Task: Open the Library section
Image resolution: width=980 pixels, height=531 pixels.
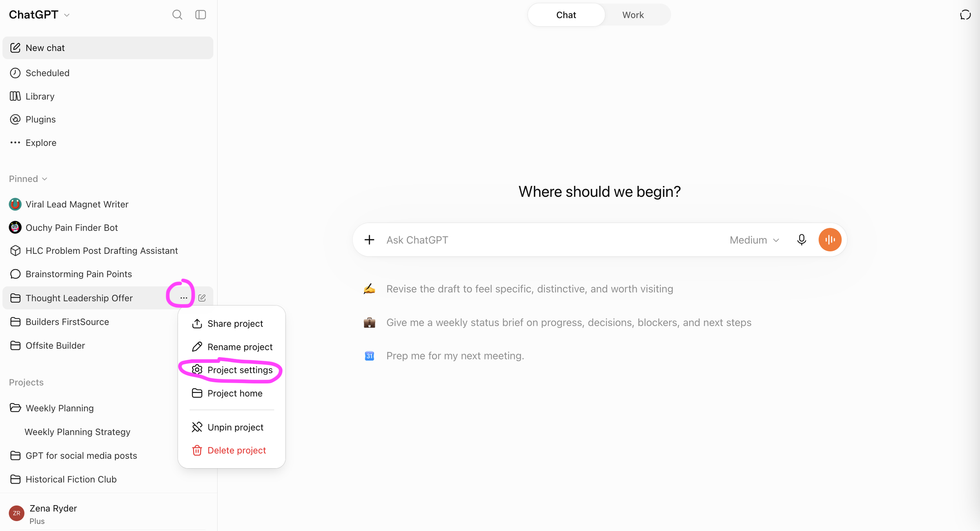Action: tap(108, 96)
